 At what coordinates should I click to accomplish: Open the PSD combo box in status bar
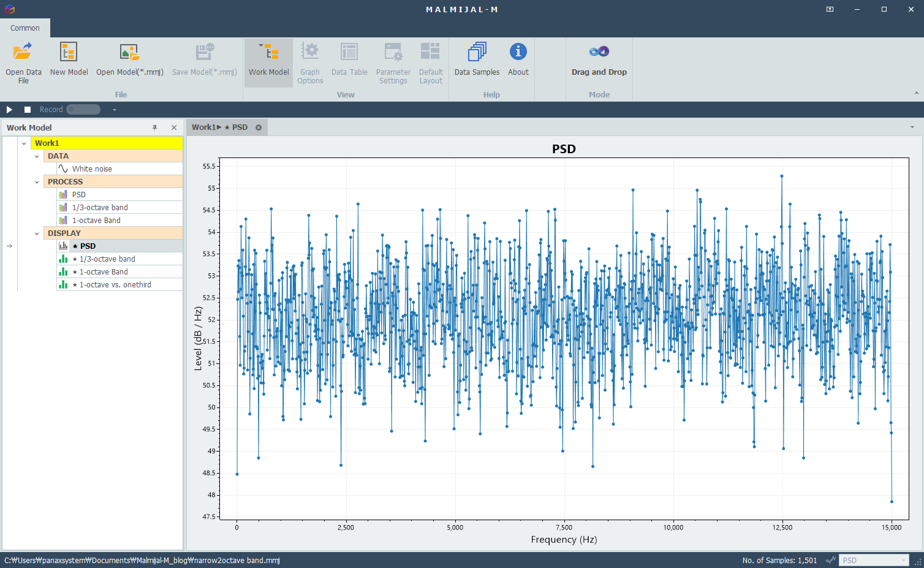click(x=874, y=561)
